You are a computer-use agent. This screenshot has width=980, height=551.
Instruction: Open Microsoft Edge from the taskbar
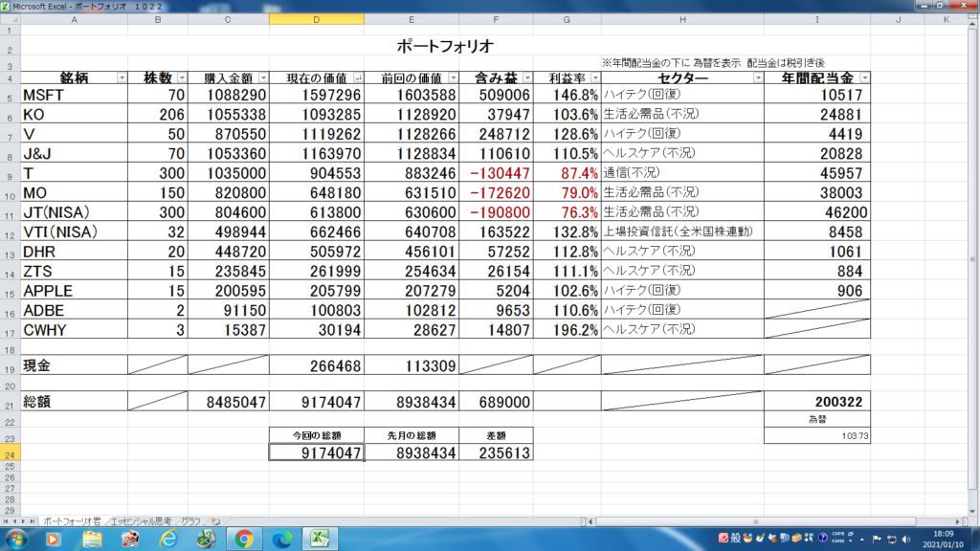(x=282, y=539)
